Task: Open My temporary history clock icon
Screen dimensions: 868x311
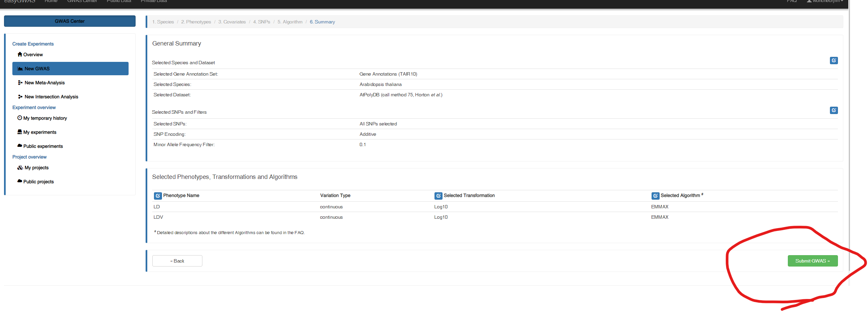Action: [20, 118]
